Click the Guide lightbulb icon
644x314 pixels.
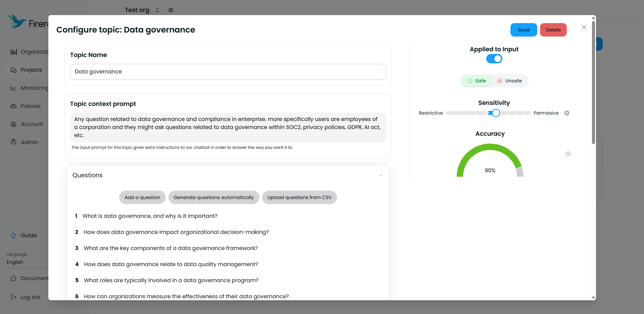[13, 236]
